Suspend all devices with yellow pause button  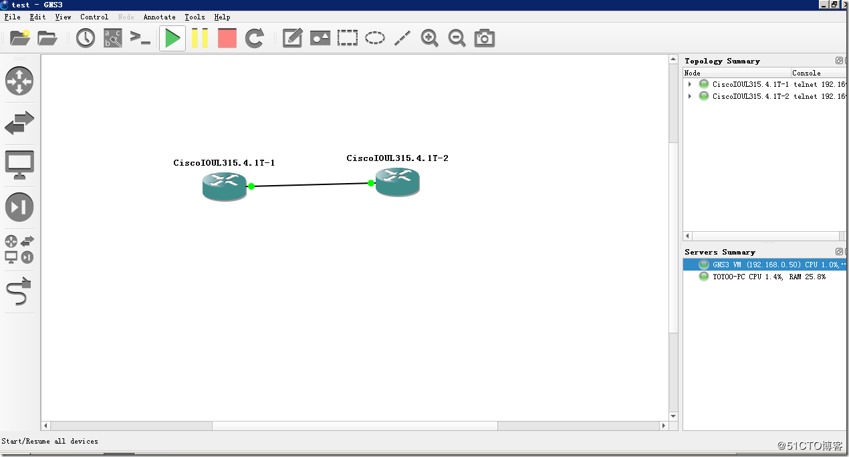click(x=200, y=38)
